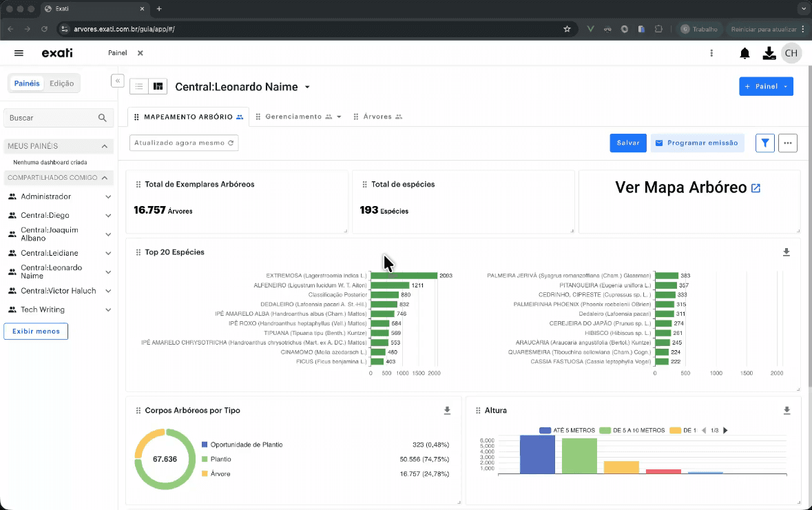Click the shared users icon on Gerenciamento tab
The image size is (812, 510).
click(x=329, y=117)
